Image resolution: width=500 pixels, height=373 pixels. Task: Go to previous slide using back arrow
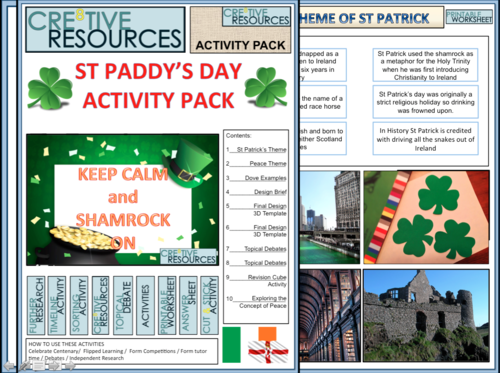[x=8, y=366]
